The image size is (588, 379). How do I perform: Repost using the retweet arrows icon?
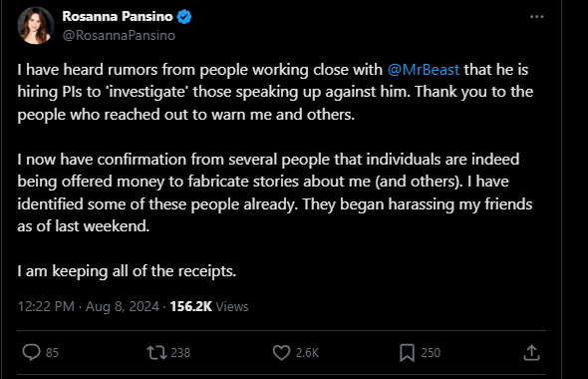(156, 353)
